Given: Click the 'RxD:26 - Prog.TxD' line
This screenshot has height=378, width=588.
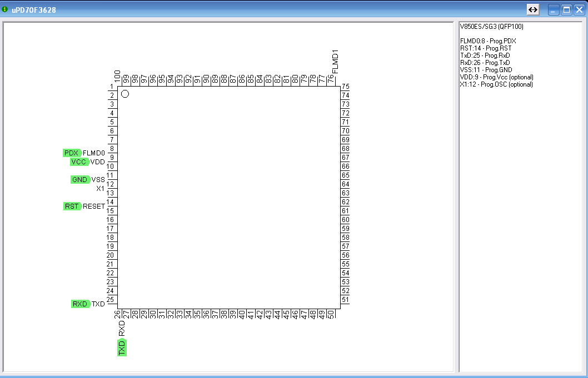Looking at the screenshot, I should (x=485, y=63).
